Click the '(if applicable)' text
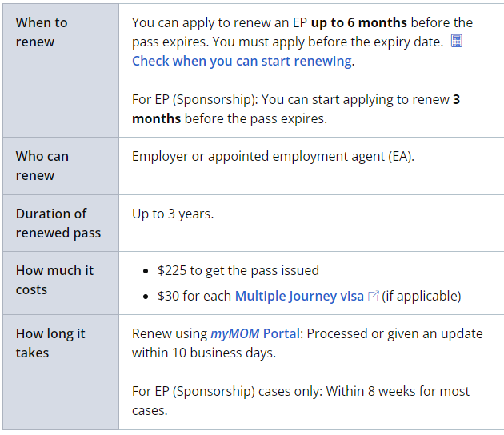 pos(422,296)
